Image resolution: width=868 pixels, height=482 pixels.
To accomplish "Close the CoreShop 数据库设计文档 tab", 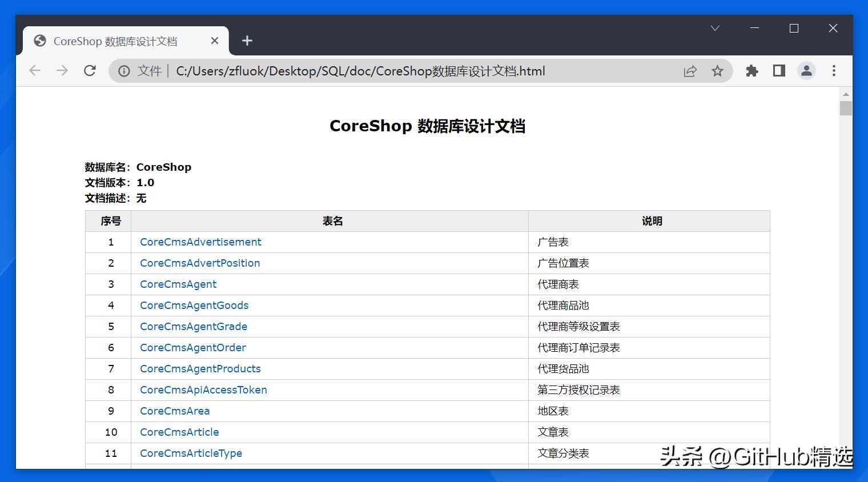I will 215,41.
